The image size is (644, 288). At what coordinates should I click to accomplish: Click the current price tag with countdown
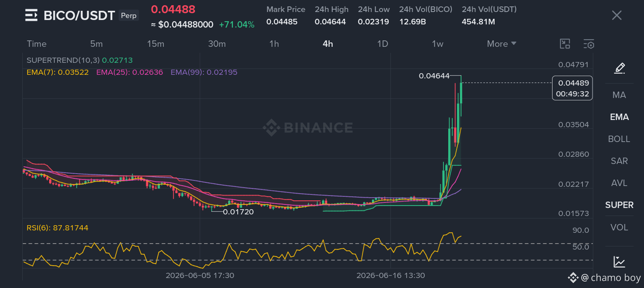pyautogui.click(x=572, y=88)
